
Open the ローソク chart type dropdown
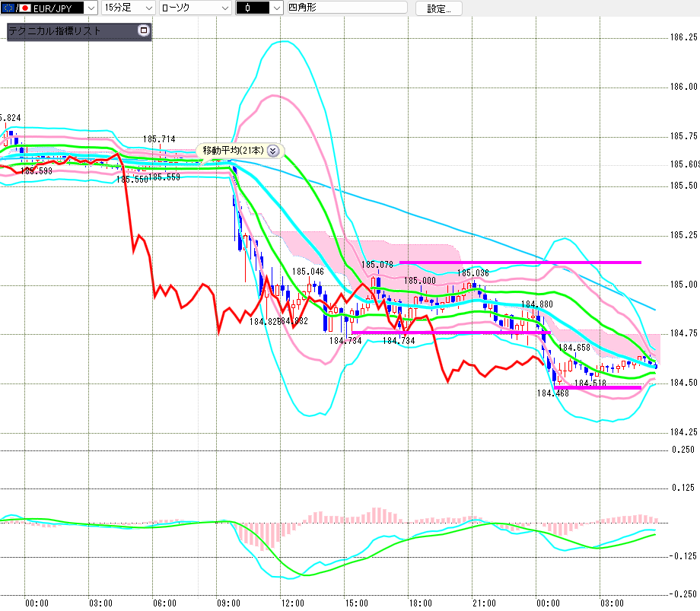tap(225, 8)
